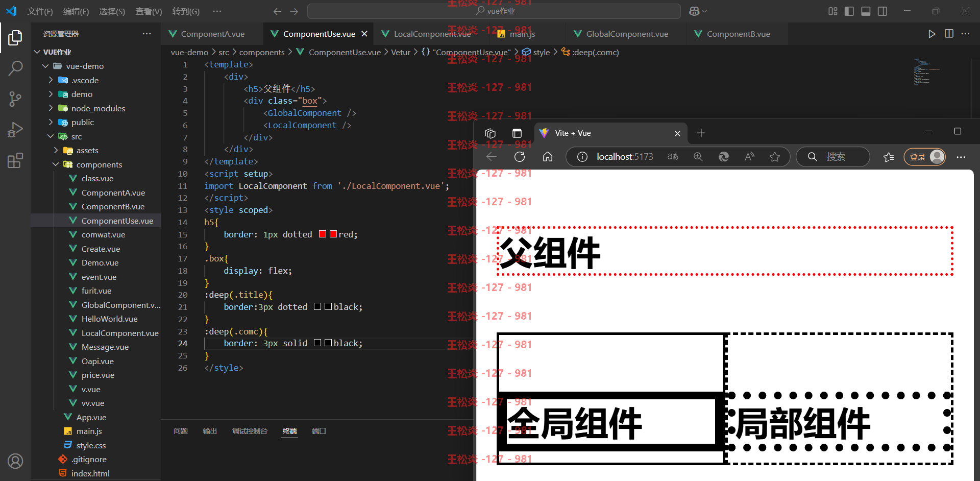Split the editor to the right

coord(949,34)
